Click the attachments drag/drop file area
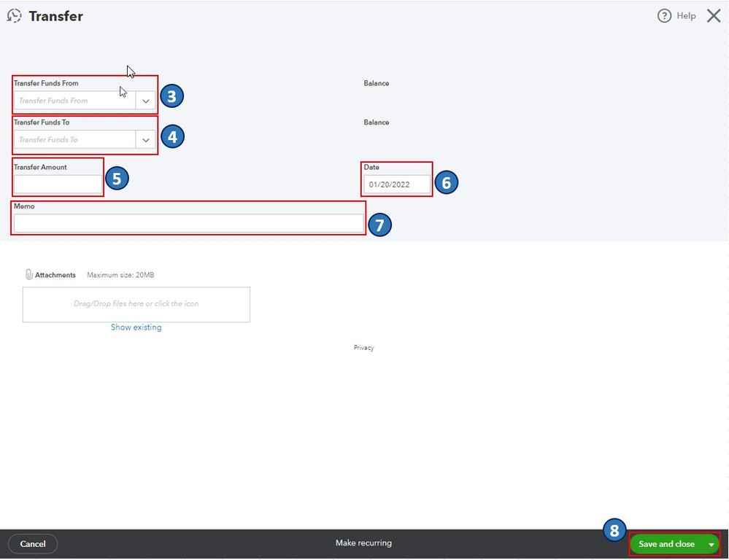The image size is (729, 560). click(136, 304)
